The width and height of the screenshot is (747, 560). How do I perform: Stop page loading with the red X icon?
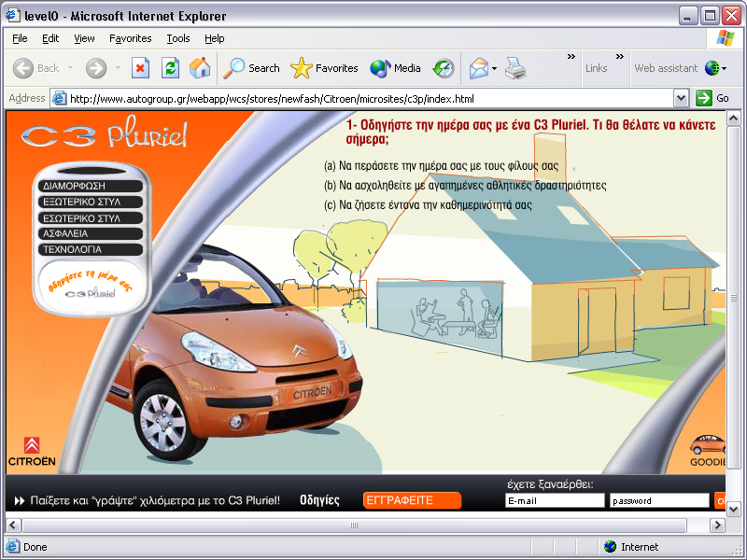[140, 68]
